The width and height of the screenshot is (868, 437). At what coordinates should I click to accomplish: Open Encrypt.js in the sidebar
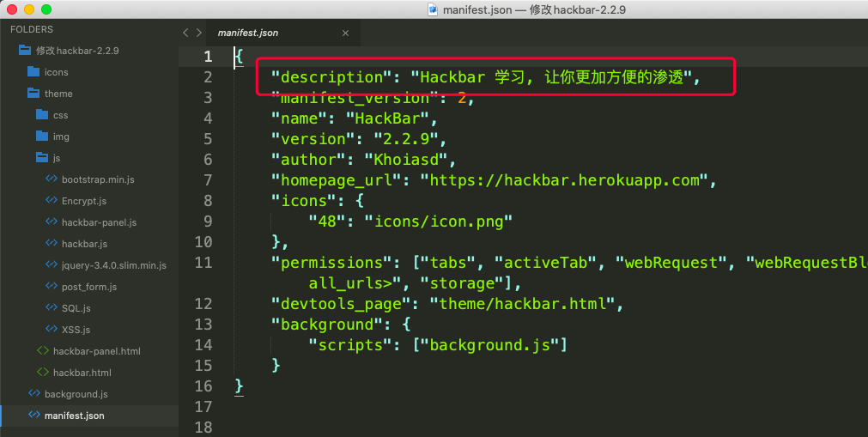point(84,201)
